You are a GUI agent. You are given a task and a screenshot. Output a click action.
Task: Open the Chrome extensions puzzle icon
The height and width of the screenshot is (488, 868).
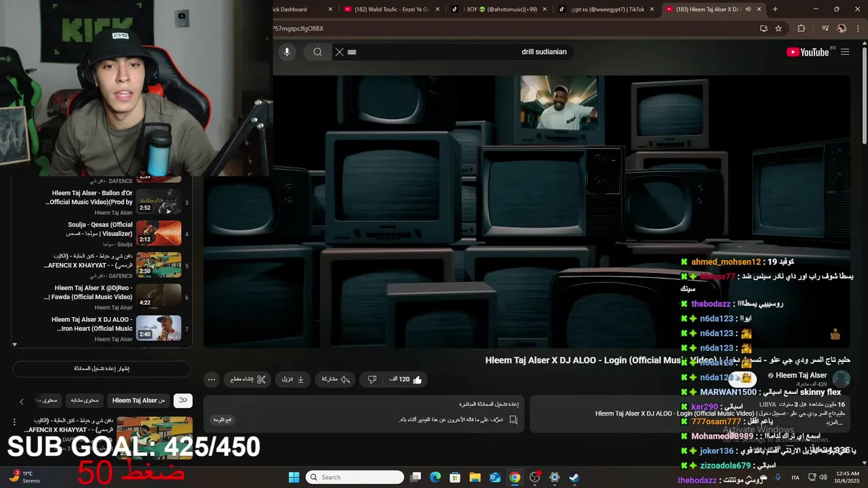(x=802, y=28)
